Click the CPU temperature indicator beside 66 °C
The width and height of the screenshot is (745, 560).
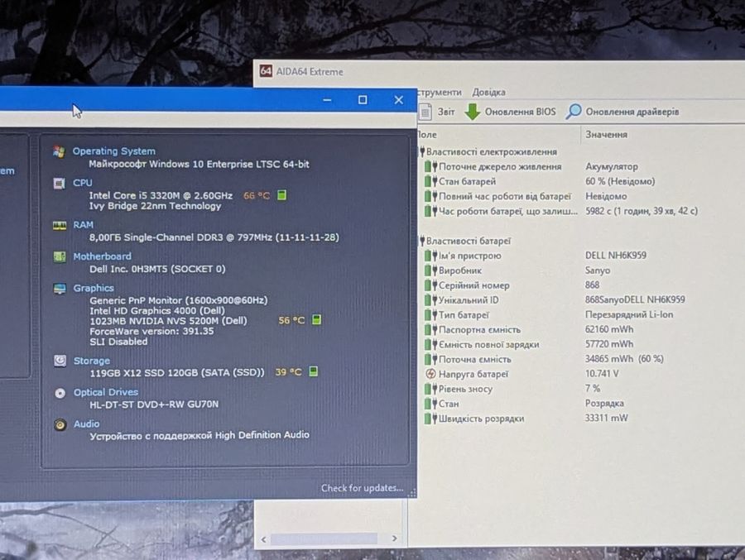click(x=281, y=194)
